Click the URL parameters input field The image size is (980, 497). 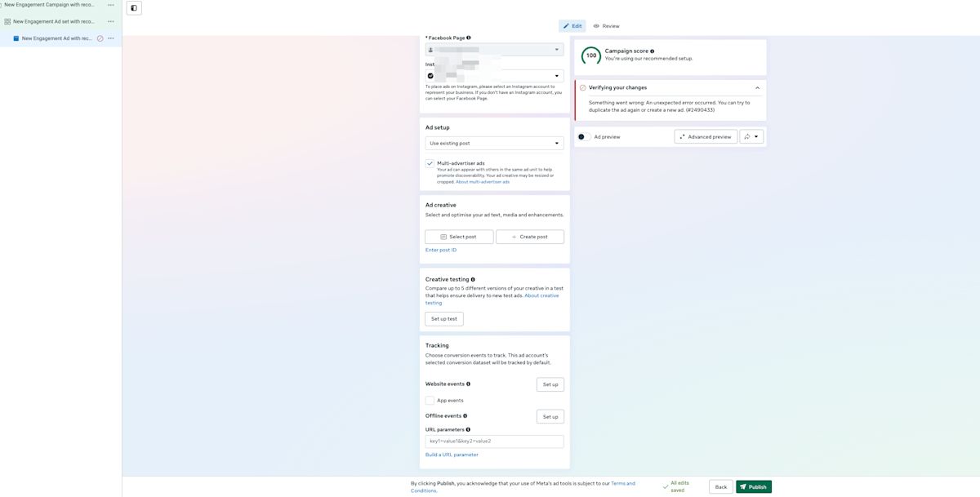point(494,442)
